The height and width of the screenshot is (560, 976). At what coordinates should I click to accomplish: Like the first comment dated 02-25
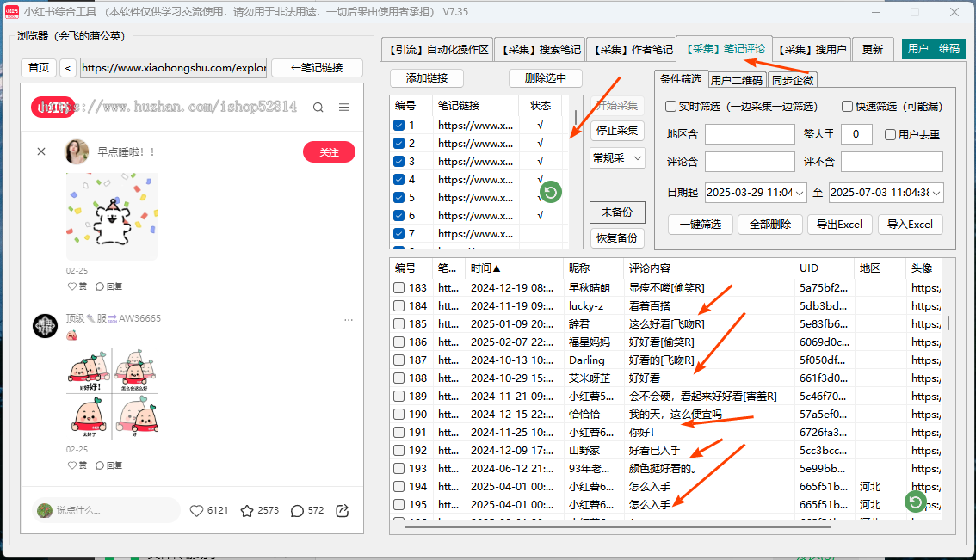[77, 286]
